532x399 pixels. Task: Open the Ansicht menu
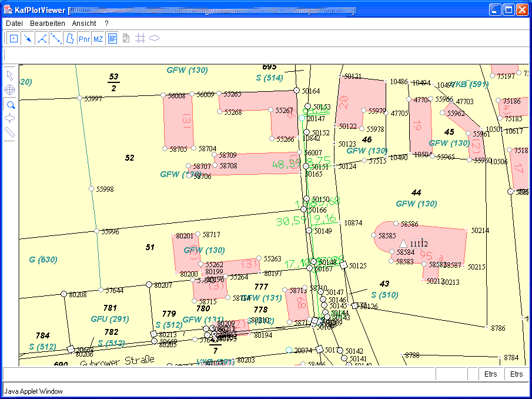84,23
